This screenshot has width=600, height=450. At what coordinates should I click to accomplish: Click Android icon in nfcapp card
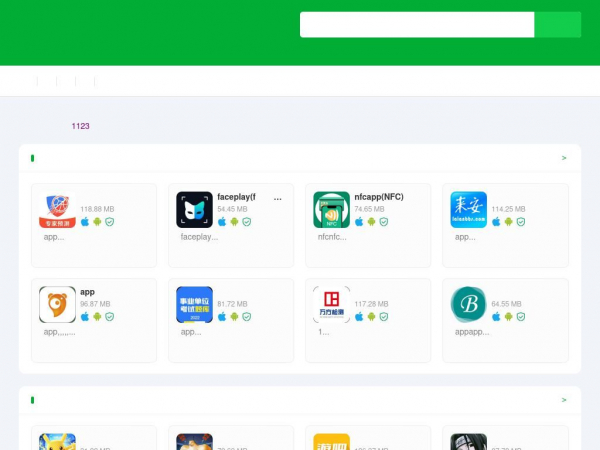click(371, 222)
